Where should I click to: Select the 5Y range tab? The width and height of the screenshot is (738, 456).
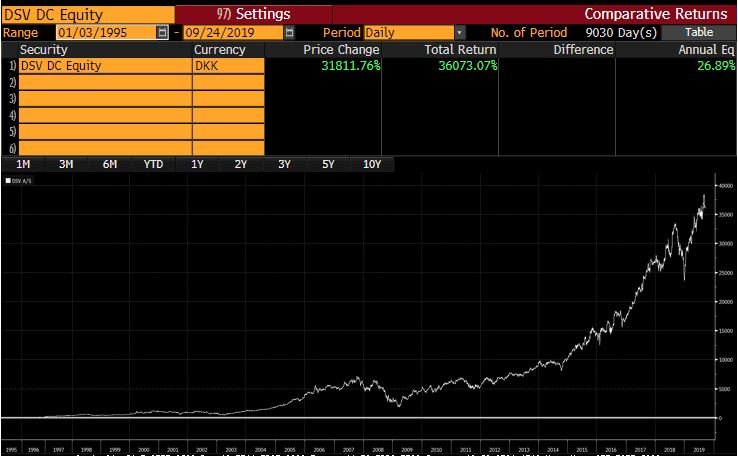click(x=328, y=164)
